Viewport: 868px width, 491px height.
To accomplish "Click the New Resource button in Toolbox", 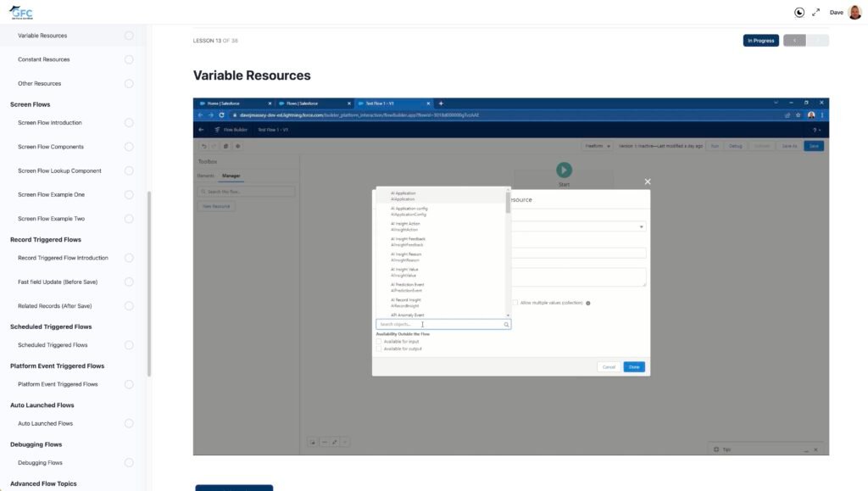I will click(x=216, y=206).
